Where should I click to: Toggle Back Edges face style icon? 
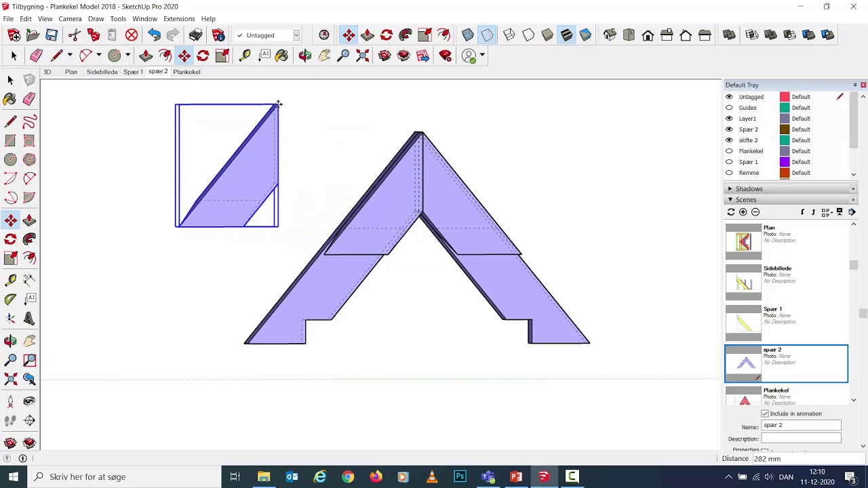tap(487, 35)
